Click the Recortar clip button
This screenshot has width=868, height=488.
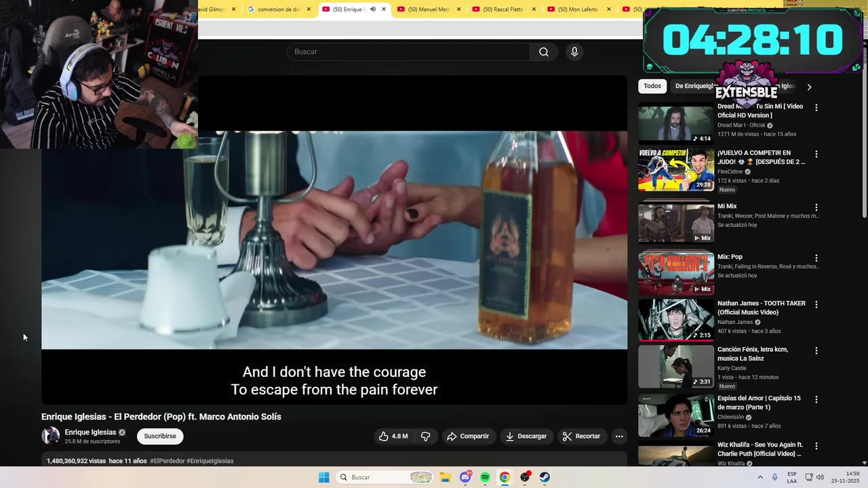click(581, 436)
